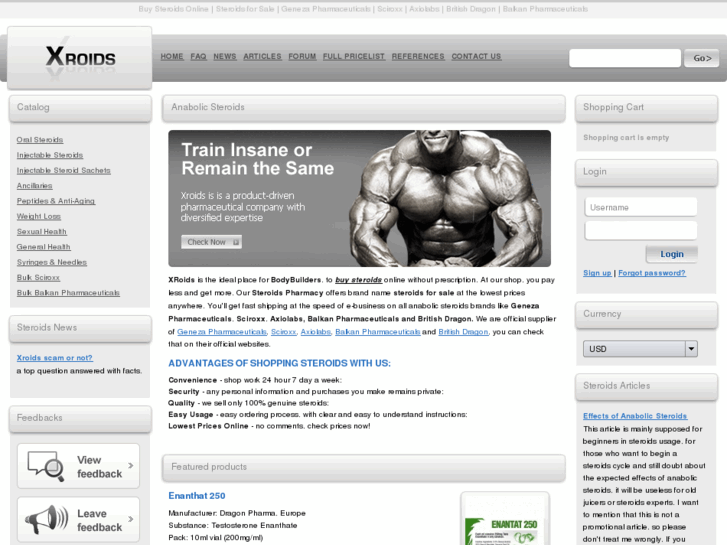Image resolution: width=727 pixels, height=545 pixels.
Task: Click the Xroids logo
Action: pyautogui.click(x=80, y=57)
